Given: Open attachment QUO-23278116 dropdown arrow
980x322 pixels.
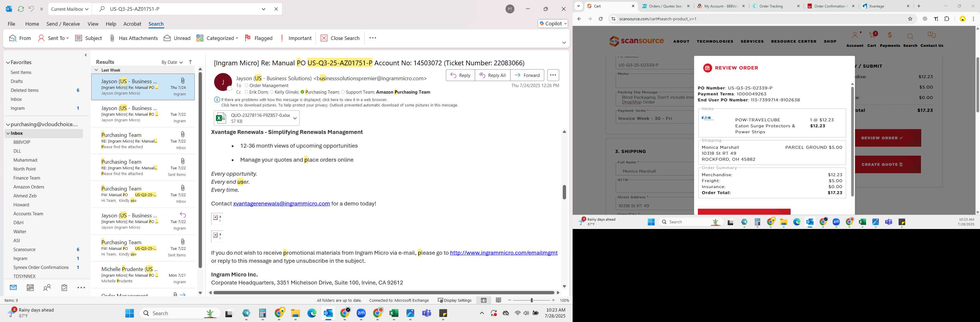Looking at the screenshot, I should [x=295, y=118].
